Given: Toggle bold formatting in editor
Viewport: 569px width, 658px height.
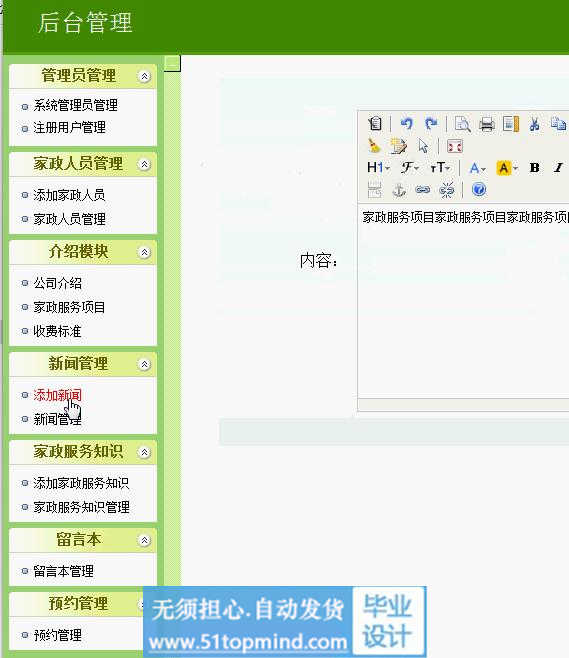Looking at the screenshot, I should [534, 168].
